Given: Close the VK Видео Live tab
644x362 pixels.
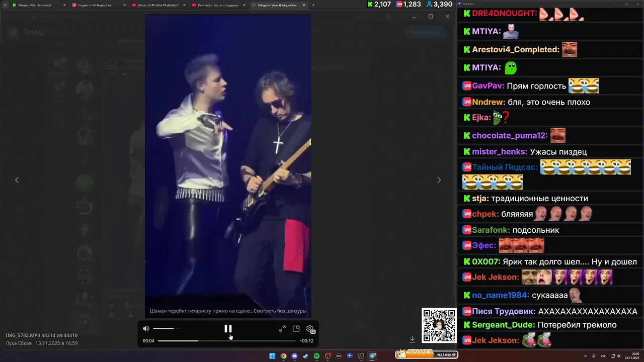Looking at the screenshot, I should (x=124, y=5).
